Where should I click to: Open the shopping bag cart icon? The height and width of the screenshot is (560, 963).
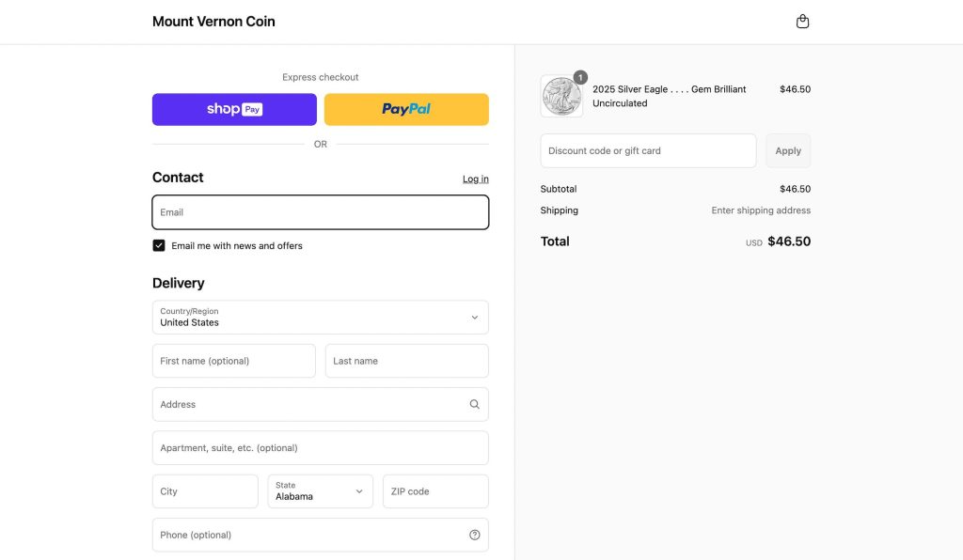pyautogui.click(x=802, y=22)
